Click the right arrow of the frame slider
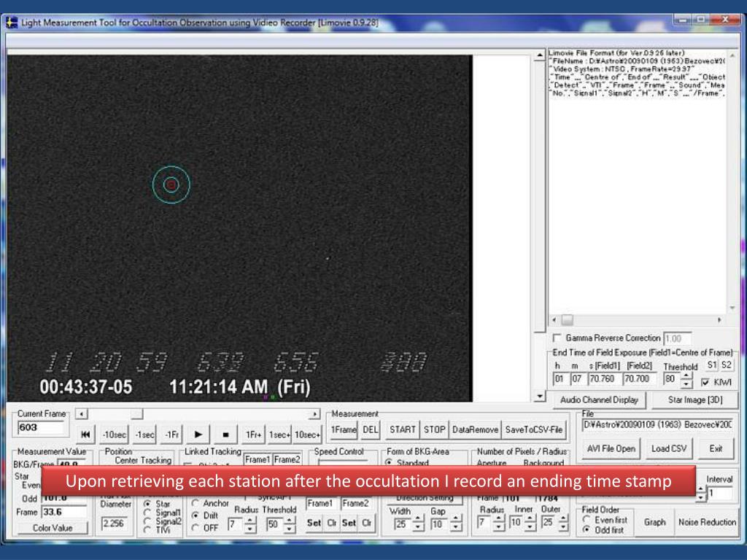Image resolution: width=747 pixels, height=560 pixels. 314,414
